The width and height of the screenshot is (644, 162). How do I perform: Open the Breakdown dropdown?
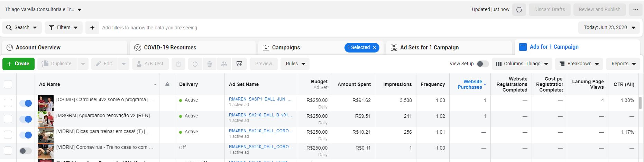coord(579,64)
